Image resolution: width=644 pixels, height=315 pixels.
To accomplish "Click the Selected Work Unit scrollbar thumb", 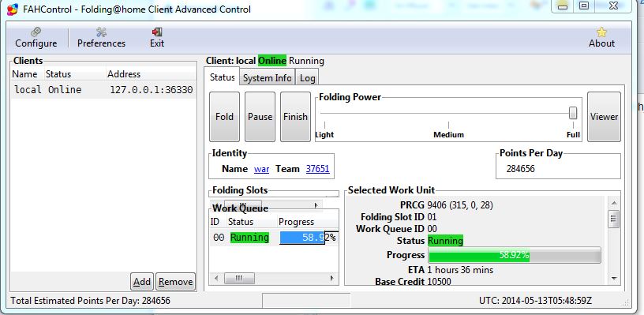I will coord(614,219).
